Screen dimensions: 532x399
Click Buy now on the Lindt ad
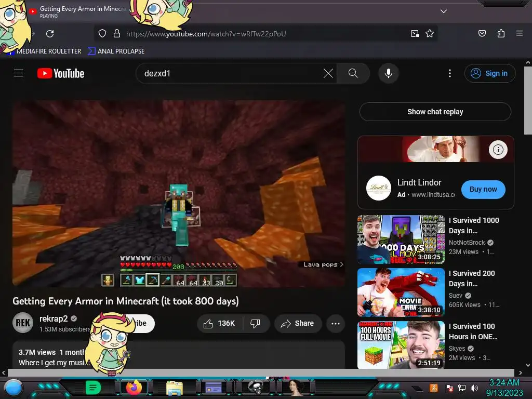coord(483,189)
